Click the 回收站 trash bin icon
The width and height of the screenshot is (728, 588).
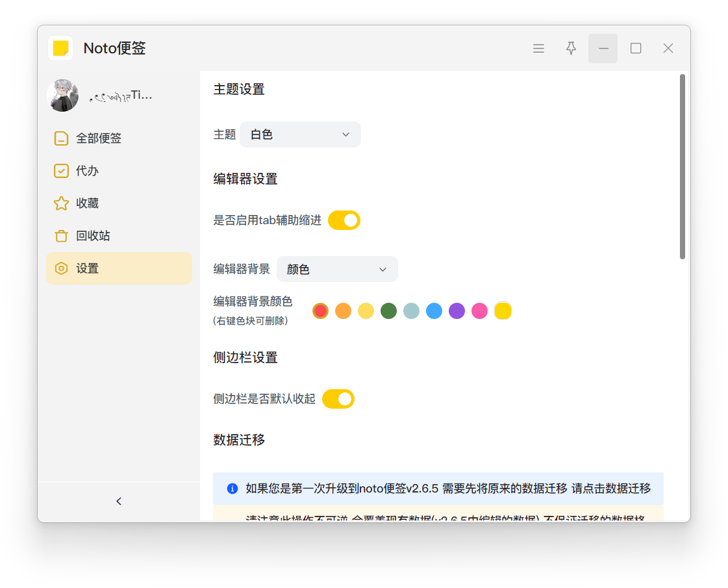click(x=61, y=236)
